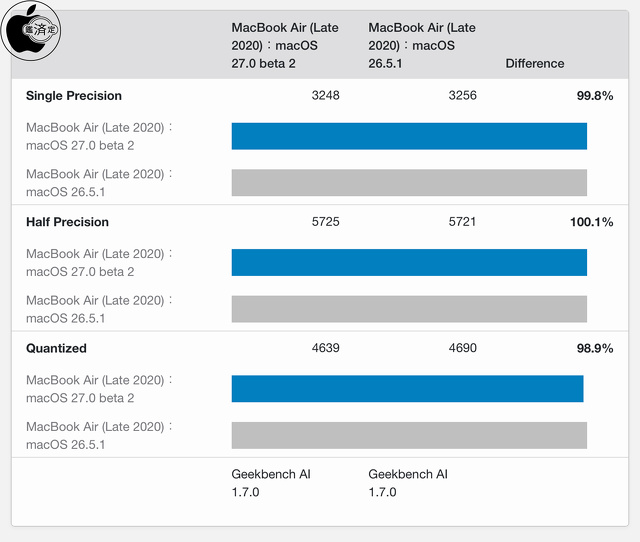Screen dimensions: 640x542
Task: Click the 99.8% difference value
Action: (x=595, y=96)
